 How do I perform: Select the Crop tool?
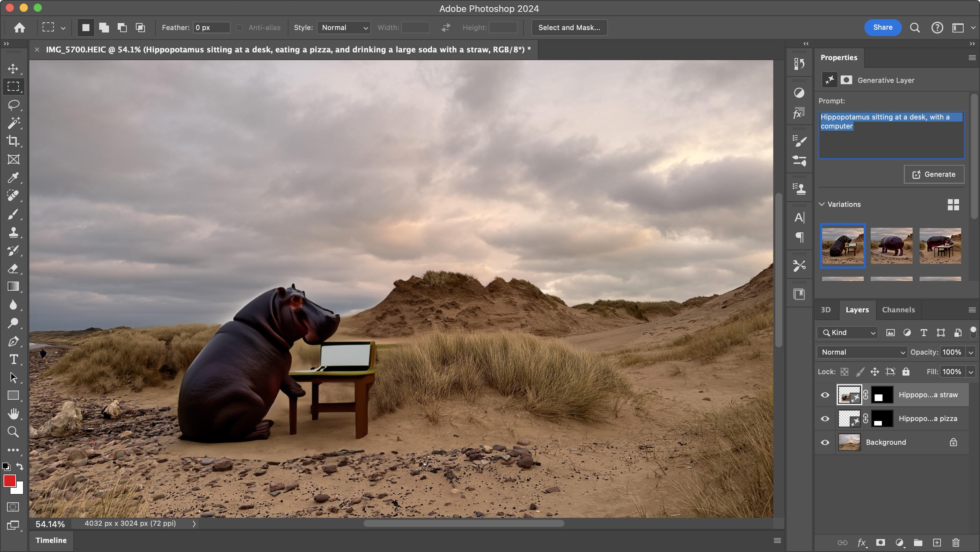(14, 141)
